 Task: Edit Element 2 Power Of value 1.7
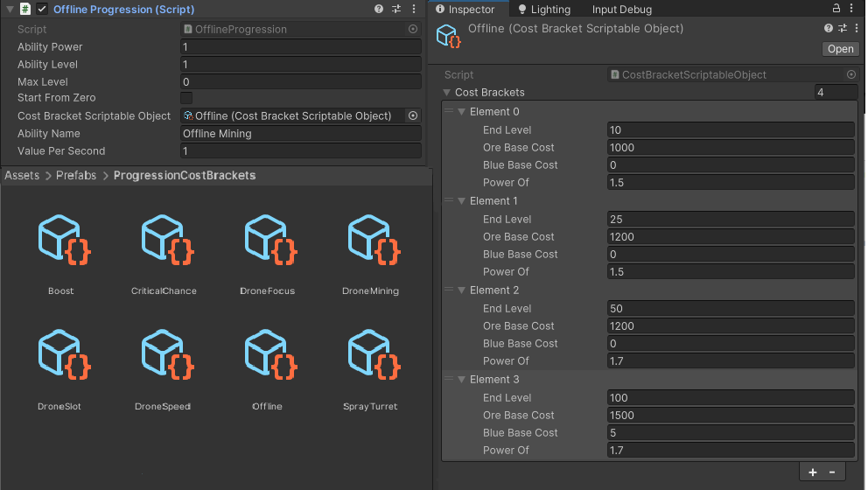click(731, 361)
